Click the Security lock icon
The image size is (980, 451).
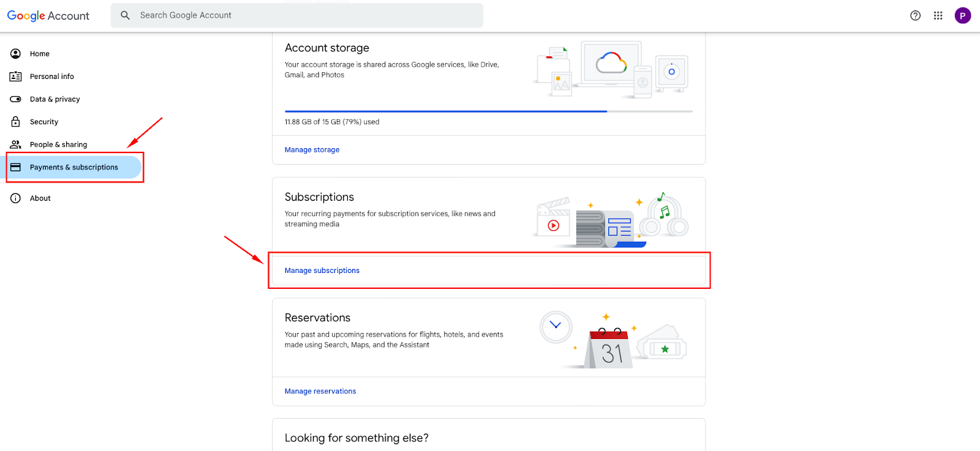(16, 122)
